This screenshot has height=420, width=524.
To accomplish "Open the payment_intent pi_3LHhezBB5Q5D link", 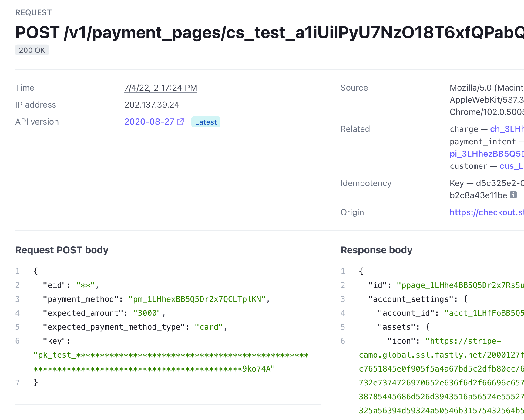I will point(486,154).
